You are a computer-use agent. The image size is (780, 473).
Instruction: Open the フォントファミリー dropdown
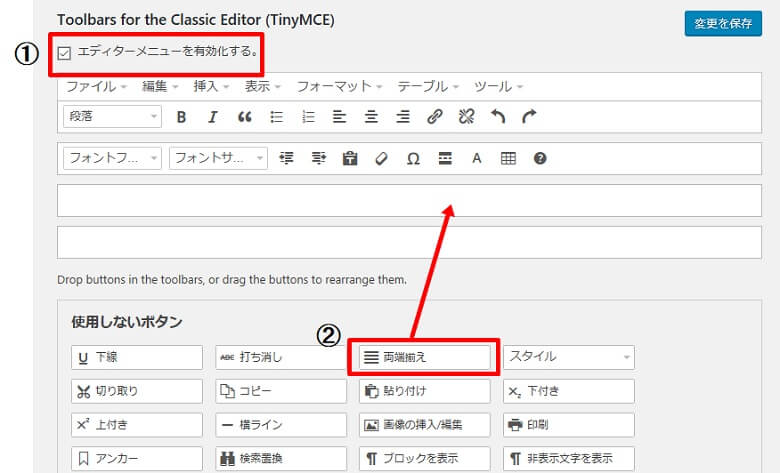(x=112, y=158)
